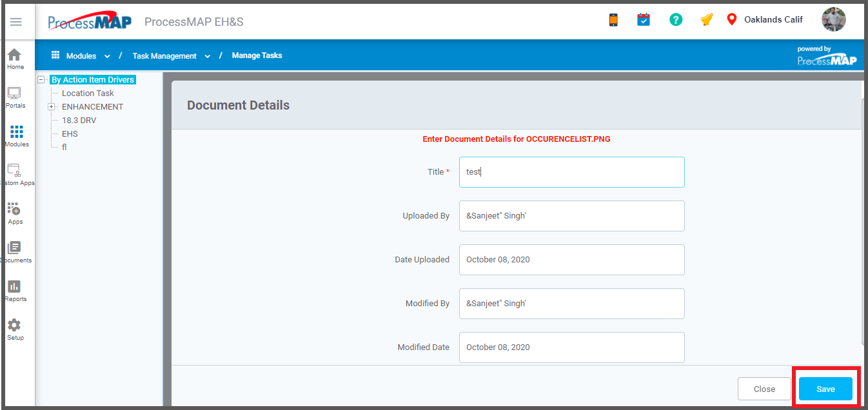Select By Action Item Drivers tree item
The height and width of the screenshot is (410, 868).
tap(93, 80)
